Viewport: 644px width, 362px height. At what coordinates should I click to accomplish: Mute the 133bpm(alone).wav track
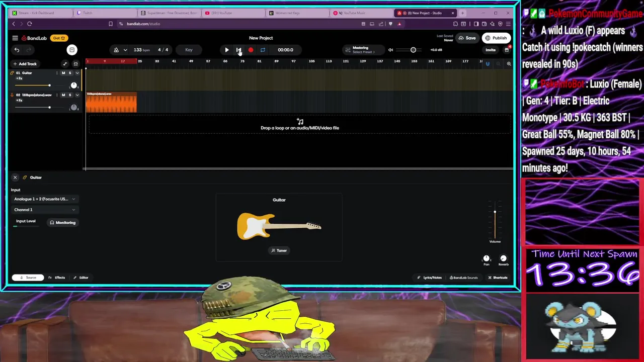pos(63,95)
